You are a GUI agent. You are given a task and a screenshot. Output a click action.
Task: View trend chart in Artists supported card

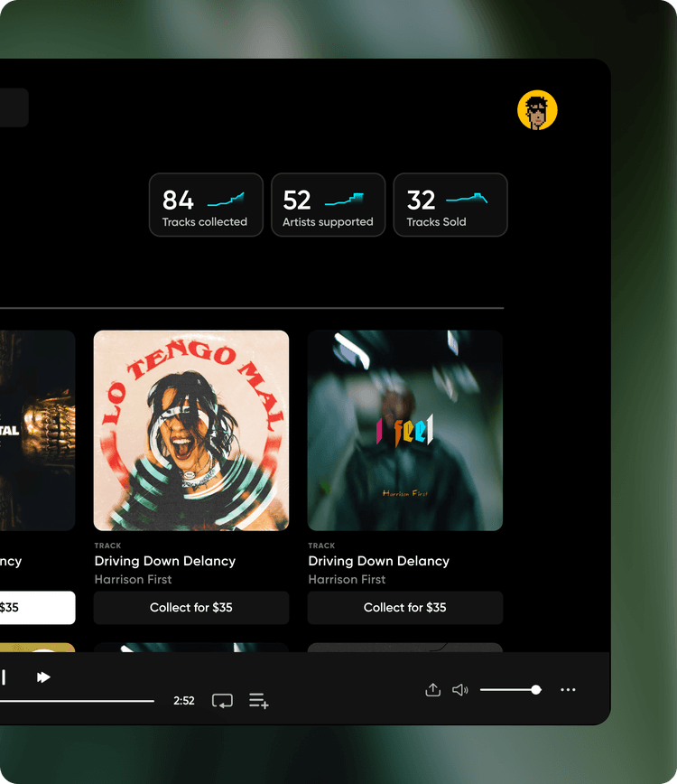344,199
